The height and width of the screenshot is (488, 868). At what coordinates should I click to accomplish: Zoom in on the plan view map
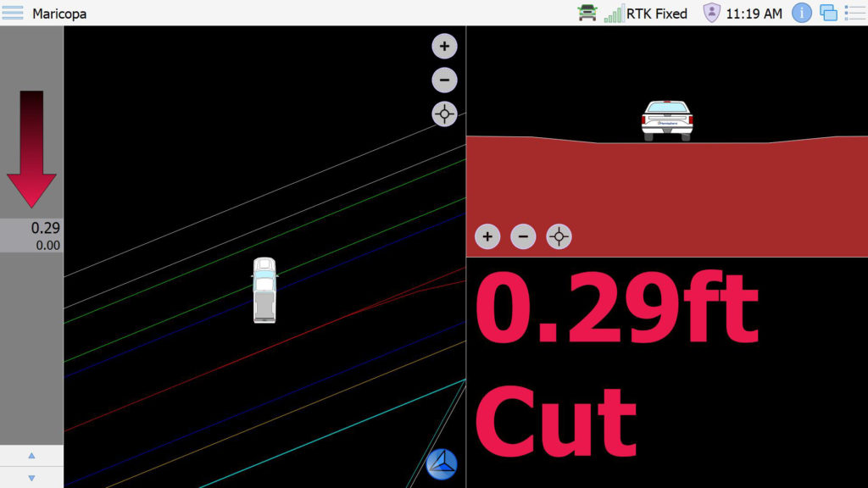[x=444, y=46]
